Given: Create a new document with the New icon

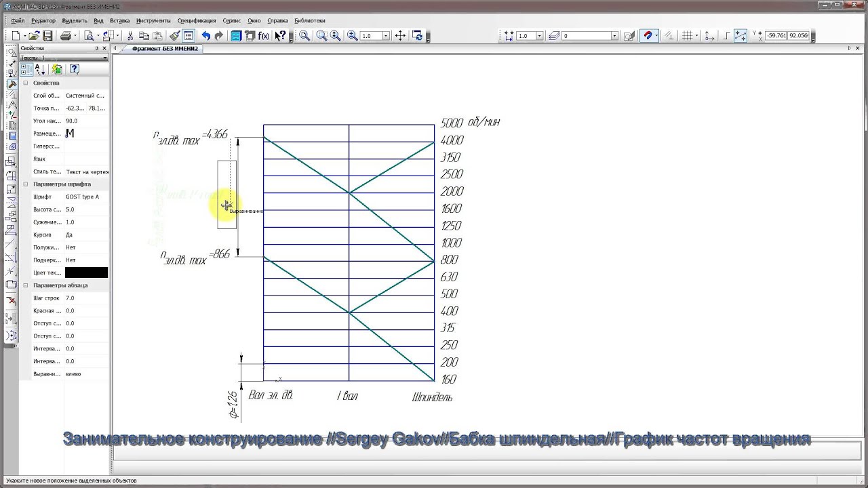Looking at the screenshot, I should [x=16, y=35].
